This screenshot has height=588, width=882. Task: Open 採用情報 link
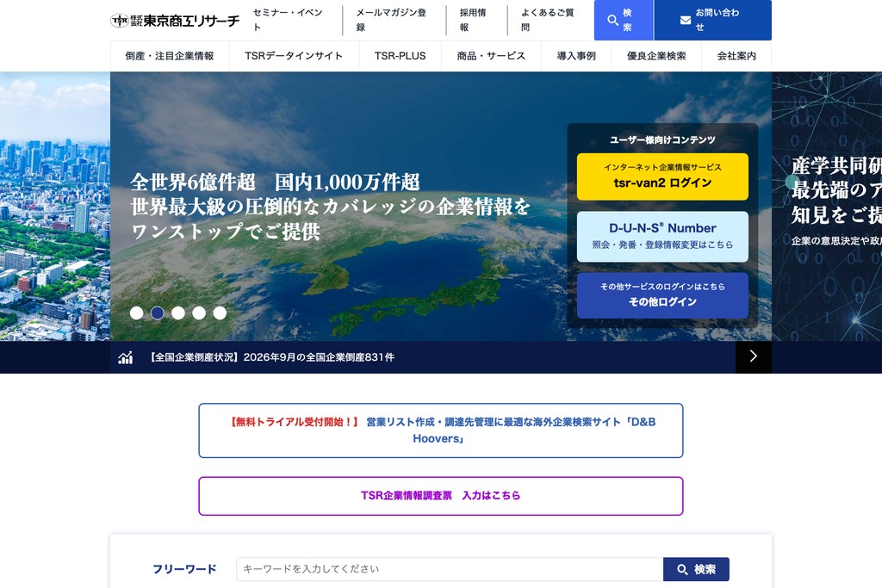[x=473, y=20]
